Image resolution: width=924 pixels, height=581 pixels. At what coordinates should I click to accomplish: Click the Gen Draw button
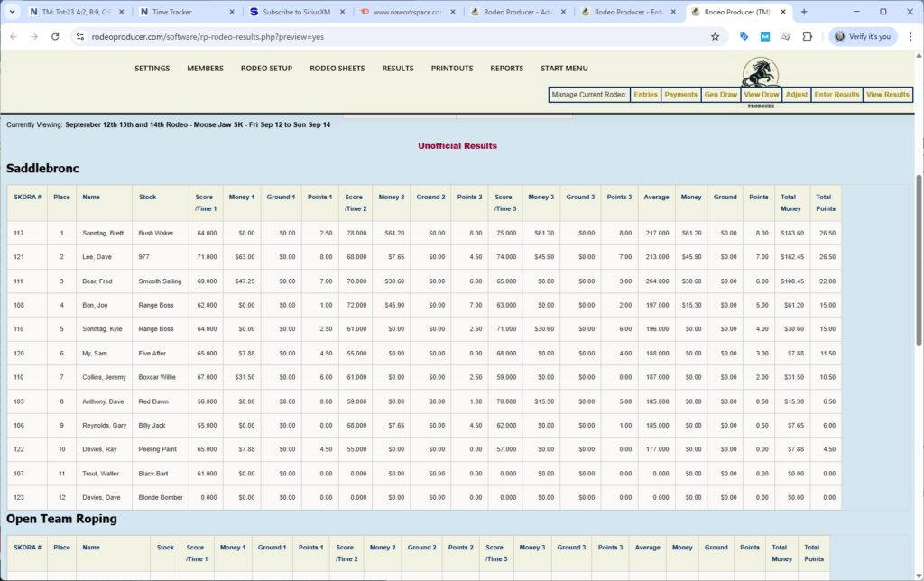click(719, 94)
